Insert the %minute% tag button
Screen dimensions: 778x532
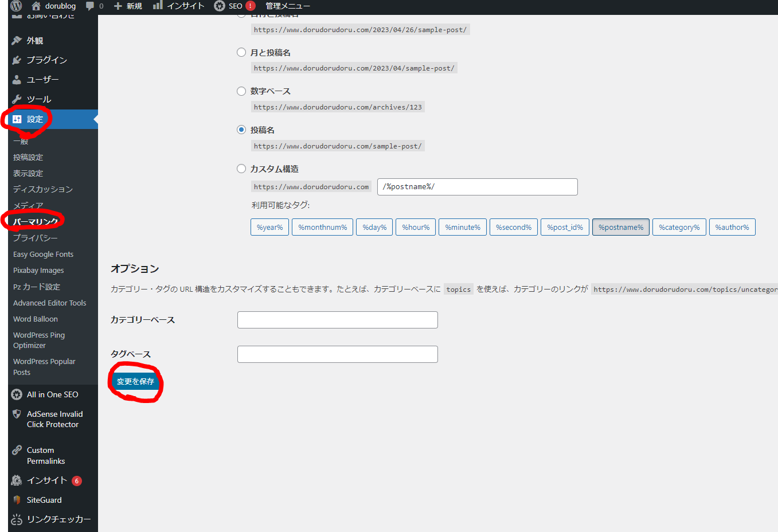coord(463,227)
